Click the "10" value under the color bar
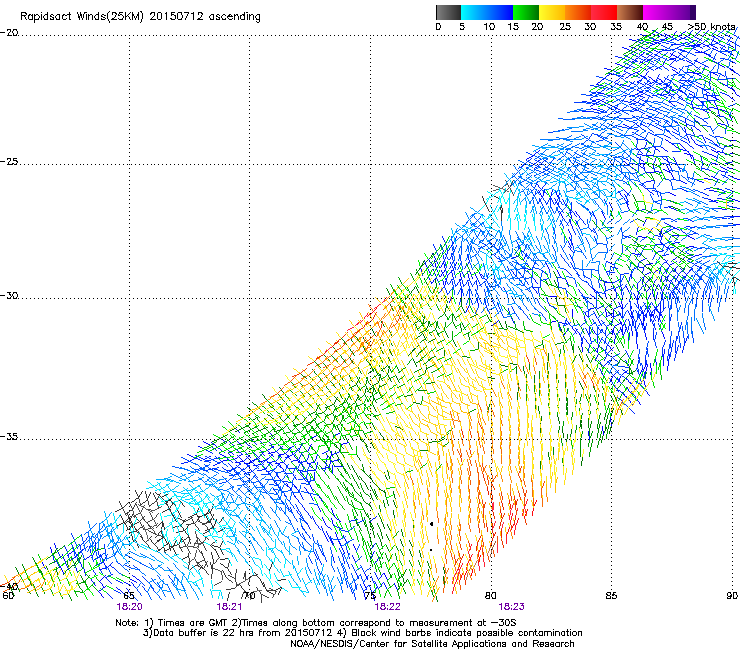740x650 pixels. point(489,27)
